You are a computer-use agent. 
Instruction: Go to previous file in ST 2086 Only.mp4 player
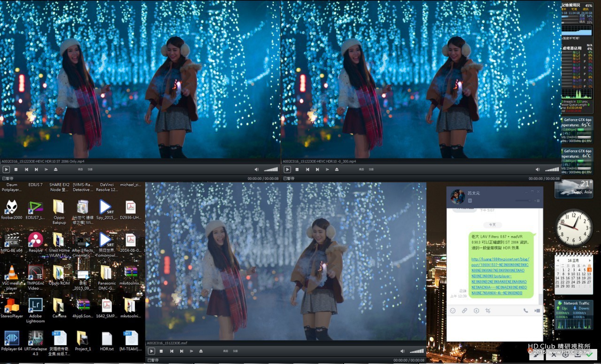click(26, 169)
